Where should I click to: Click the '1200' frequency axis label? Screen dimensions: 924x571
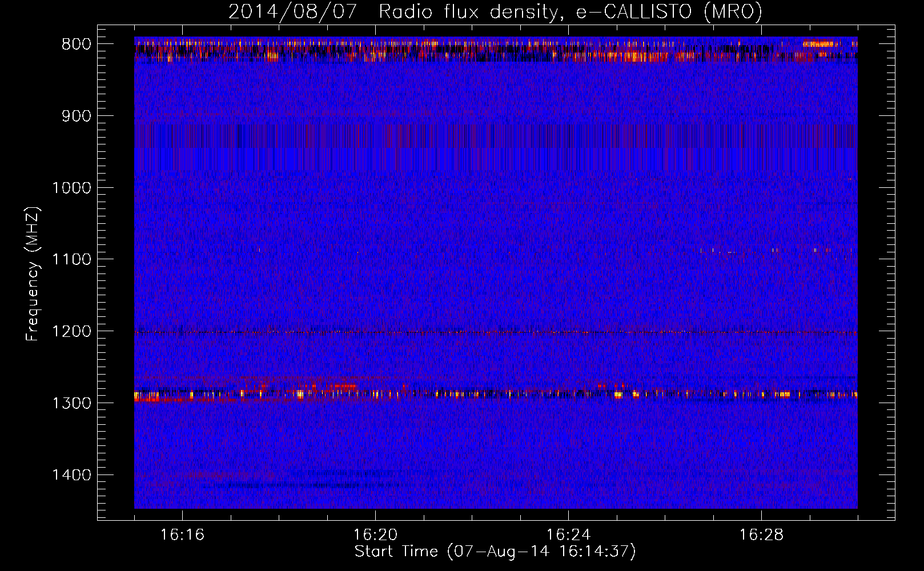[71, 332]
